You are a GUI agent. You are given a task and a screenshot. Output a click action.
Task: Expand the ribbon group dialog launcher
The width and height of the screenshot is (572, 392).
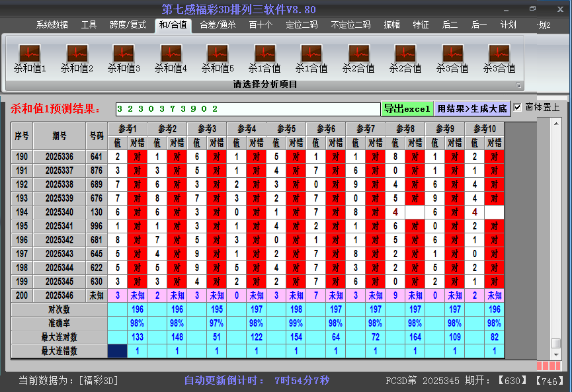[518, 85]
